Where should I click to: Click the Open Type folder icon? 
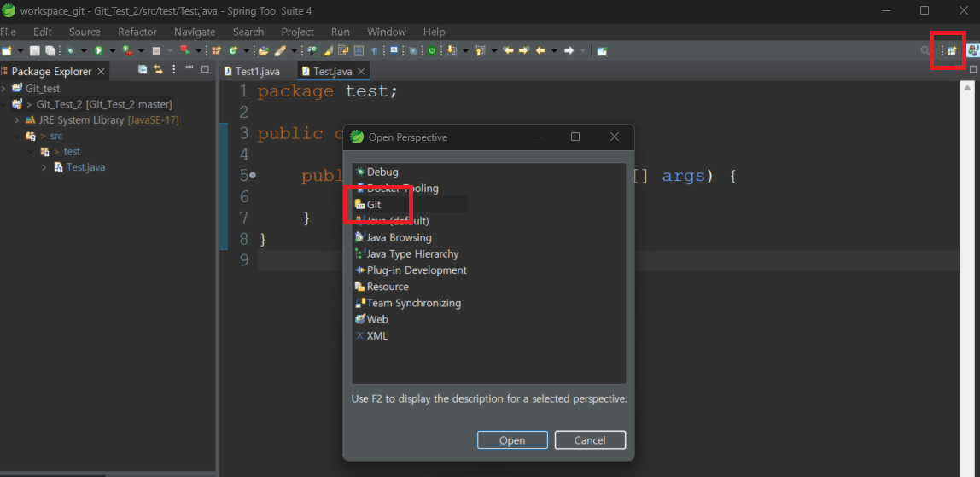[263, 50]
